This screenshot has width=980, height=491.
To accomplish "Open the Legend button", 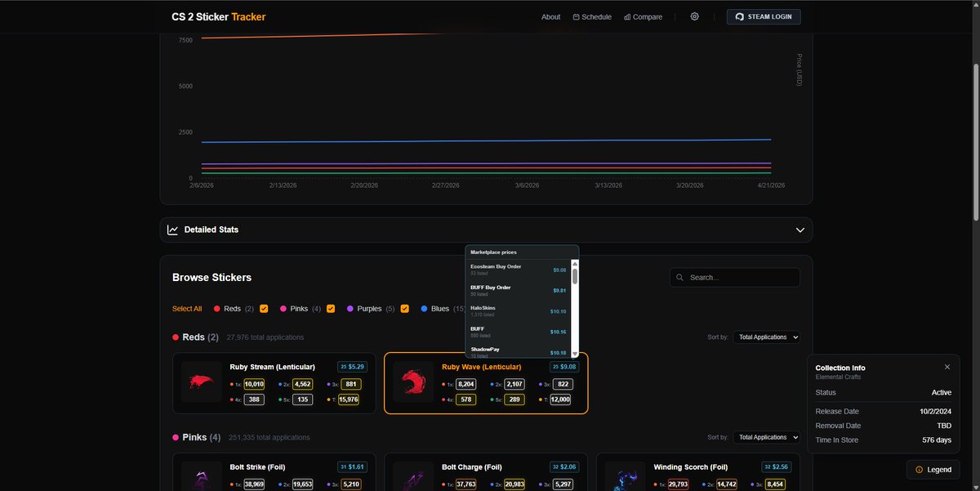I will coord(933,470).
